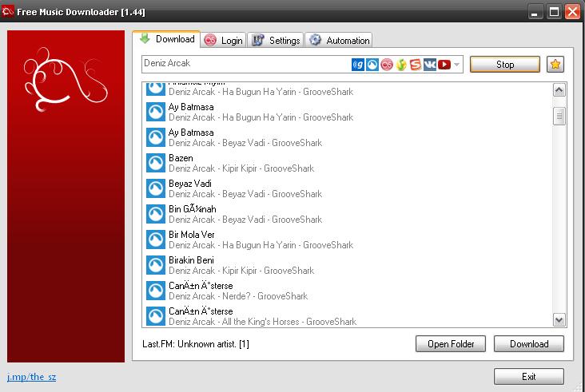Select Beyaz Vadi album line under Bin GÃ¼nah

pyautogui.click(x=245, y=220)
